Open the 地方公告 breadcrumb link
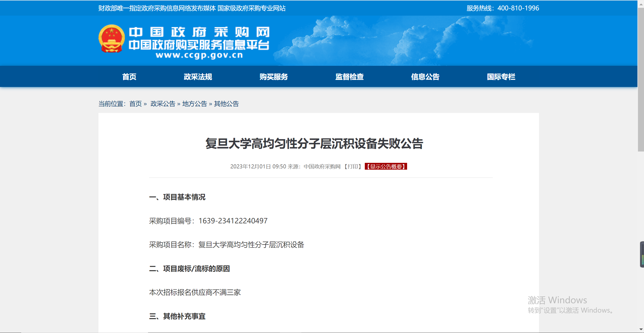This screenshot has height=333, width=644. (194, 104)
